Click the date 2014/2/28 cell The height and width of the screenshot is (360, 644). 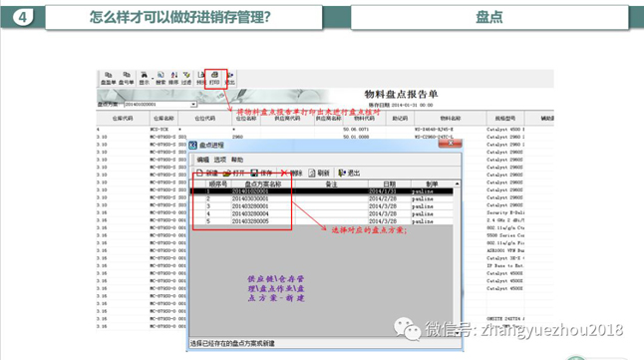click(x=383, y=198)
